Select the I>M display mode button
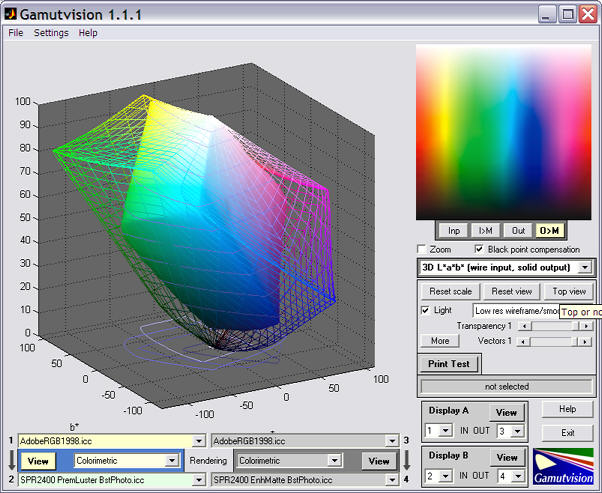602x493 pixels. [486, 230]
